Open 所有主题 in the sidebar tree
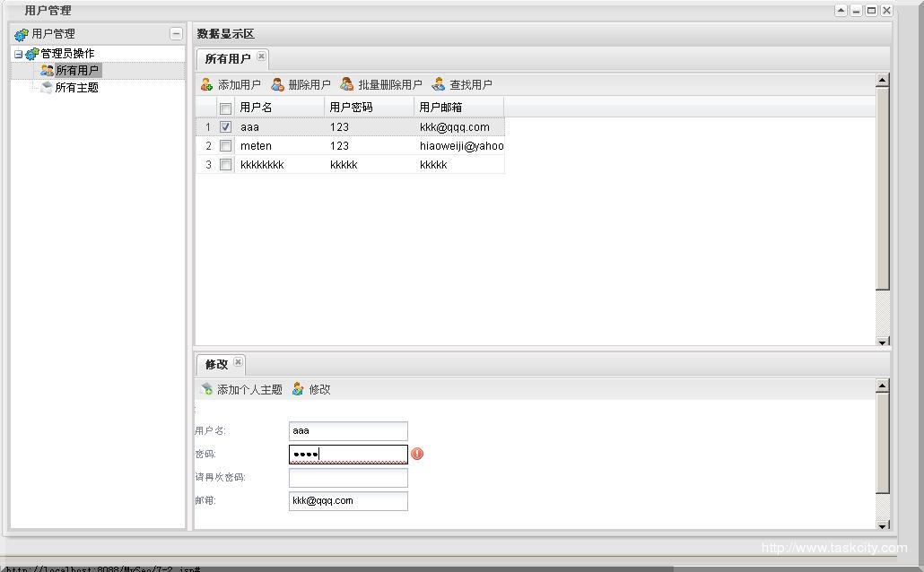The width and height of the screenshot is (924, 572). [x=76, y=88]
